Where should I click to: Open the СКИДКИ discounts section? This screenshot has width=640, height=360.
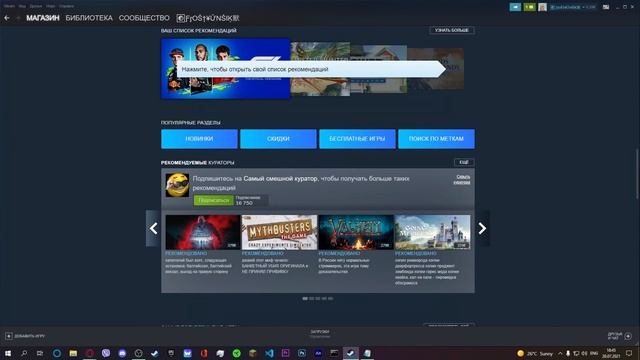tap(278, 139)
